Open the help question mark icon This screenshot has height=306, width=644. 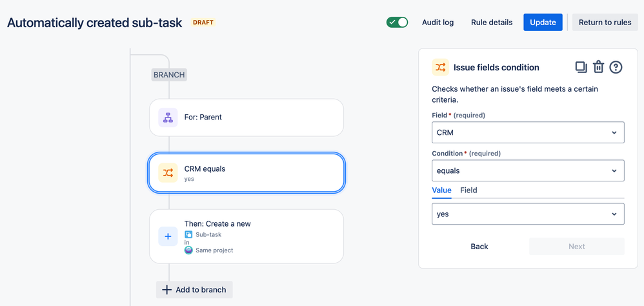point(616,67)
